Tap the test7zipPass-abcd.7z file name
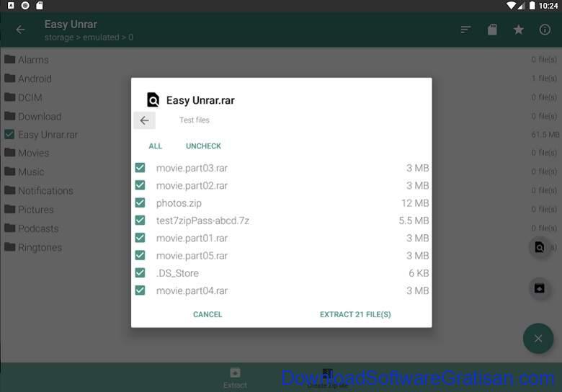The image size is (562, 392). pos(202,220)
